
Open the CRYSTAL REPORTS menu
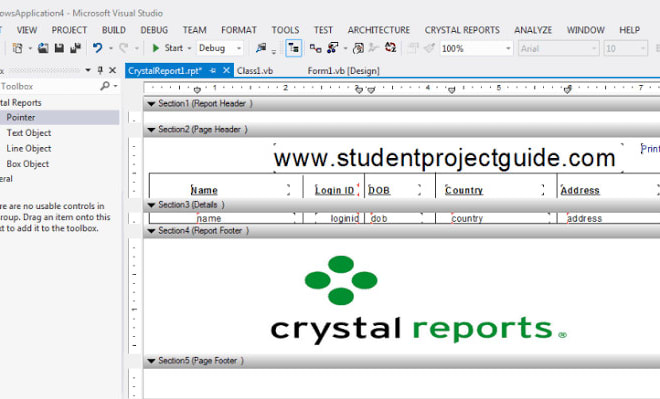tap(462, 30)
